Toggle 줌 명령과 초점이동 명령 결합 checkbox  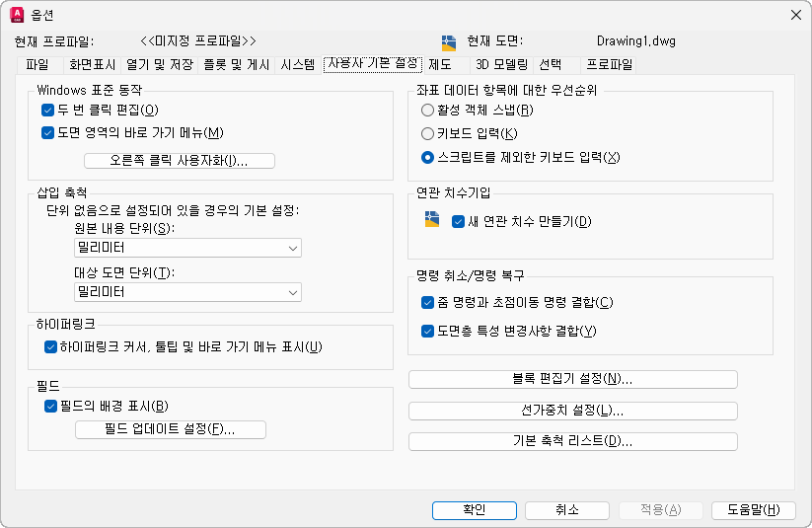coord(427,302)
